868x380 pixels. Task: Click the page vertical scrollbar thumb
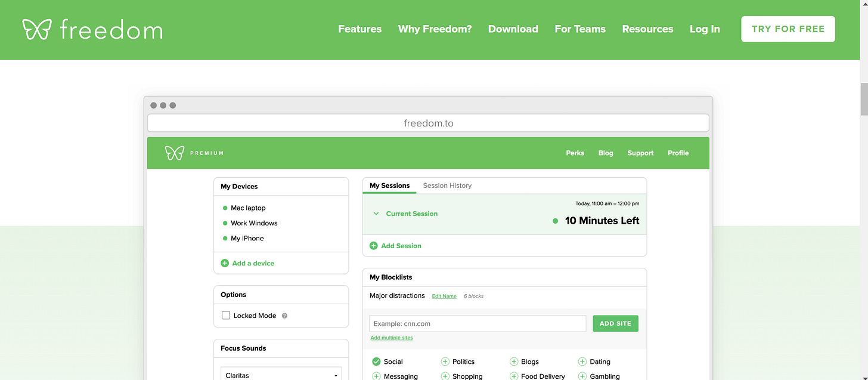pyautogui.click(x=864, y=99)
